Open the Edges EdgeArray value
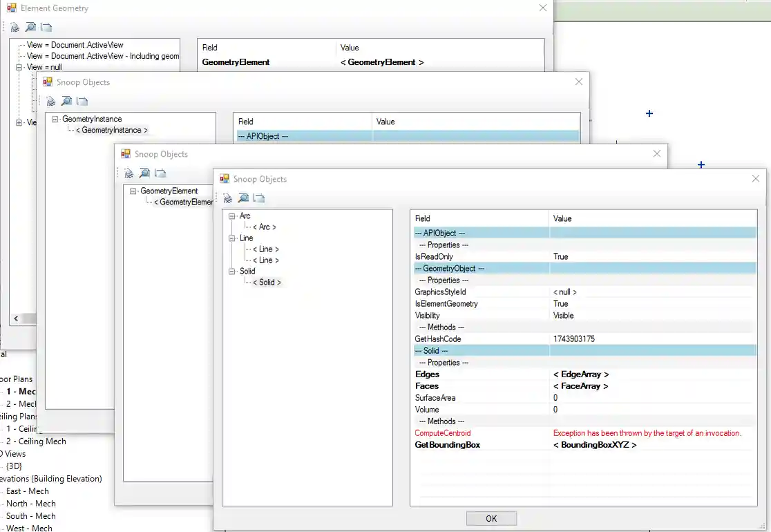 coord(580,374)
